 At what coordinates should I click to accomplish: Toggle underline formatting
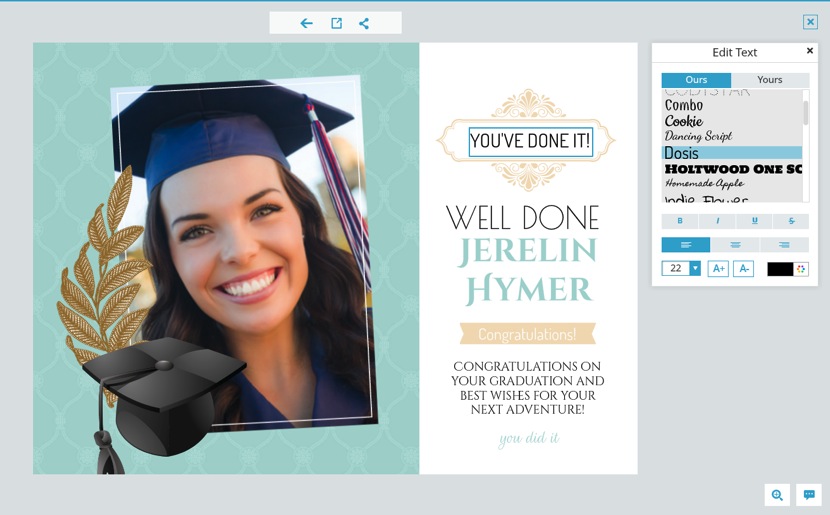(x=754, y=221)
